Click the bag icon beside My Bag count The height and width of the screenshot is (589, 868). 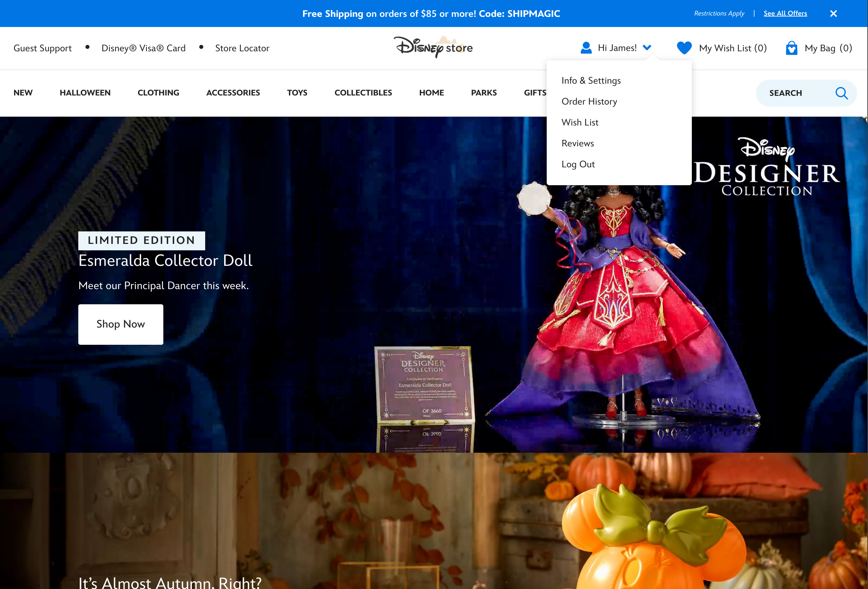pos(791,48)
